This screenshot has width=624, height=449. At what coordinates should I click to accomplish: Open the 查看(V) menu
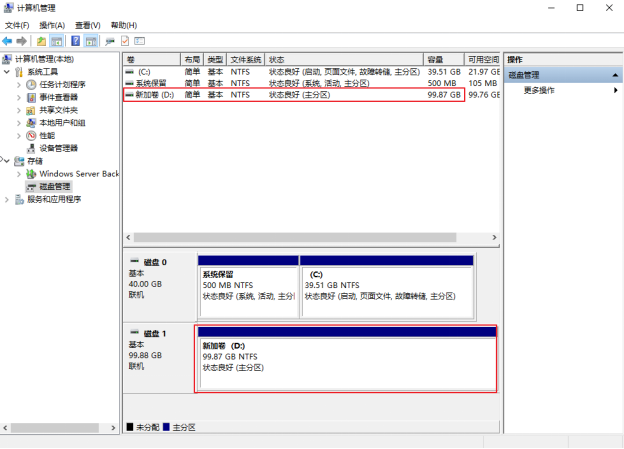pos(88,25)
